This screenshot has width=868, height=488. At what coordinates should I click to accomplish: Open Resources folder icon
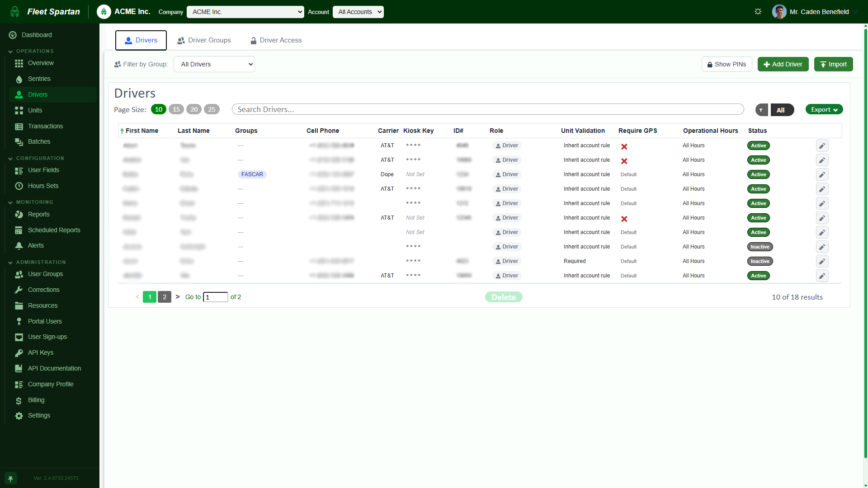click(19, 306)
